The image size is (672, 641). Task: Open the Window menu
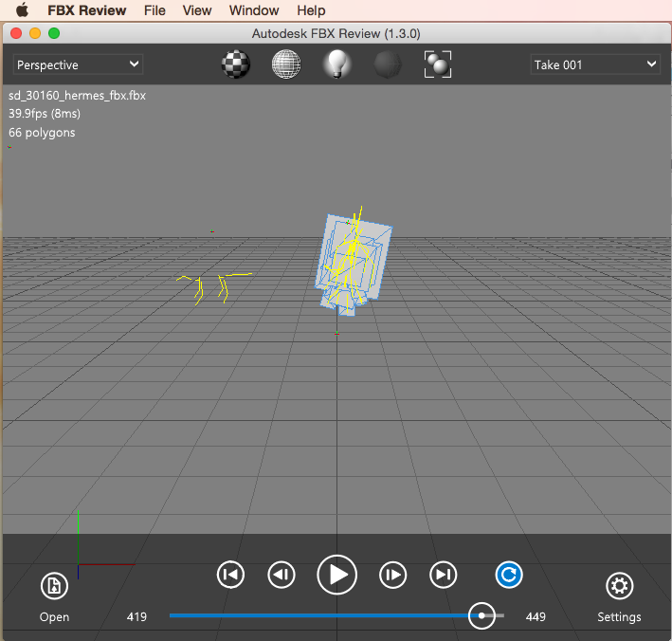tap(254, 10)
